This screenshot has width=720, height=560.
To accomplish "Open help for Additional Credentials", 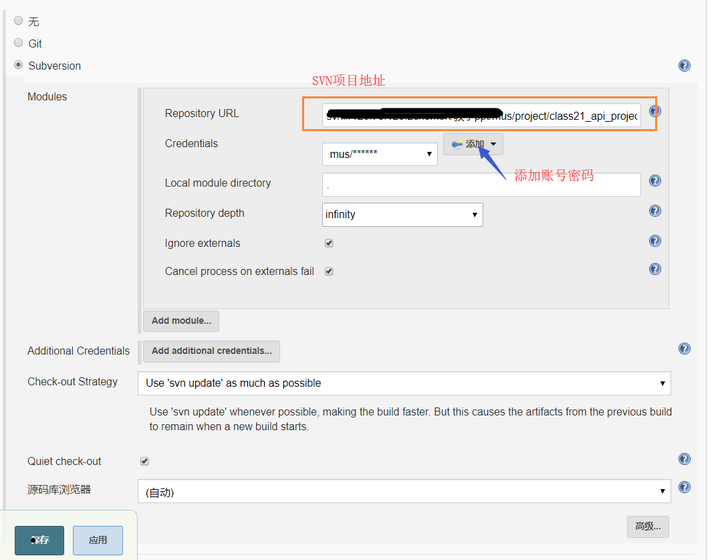I will (x=684, y=349).
